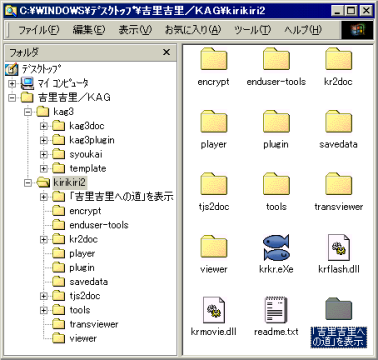The image size is (378, 360).
Task: Select the readme.txt notepad icon
Action: [x=276, y=310]
